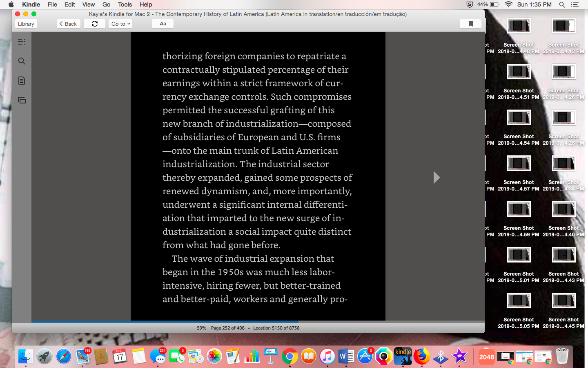Open Keynote from the Dock
The image size is (588, 368).
coord(271,356)
